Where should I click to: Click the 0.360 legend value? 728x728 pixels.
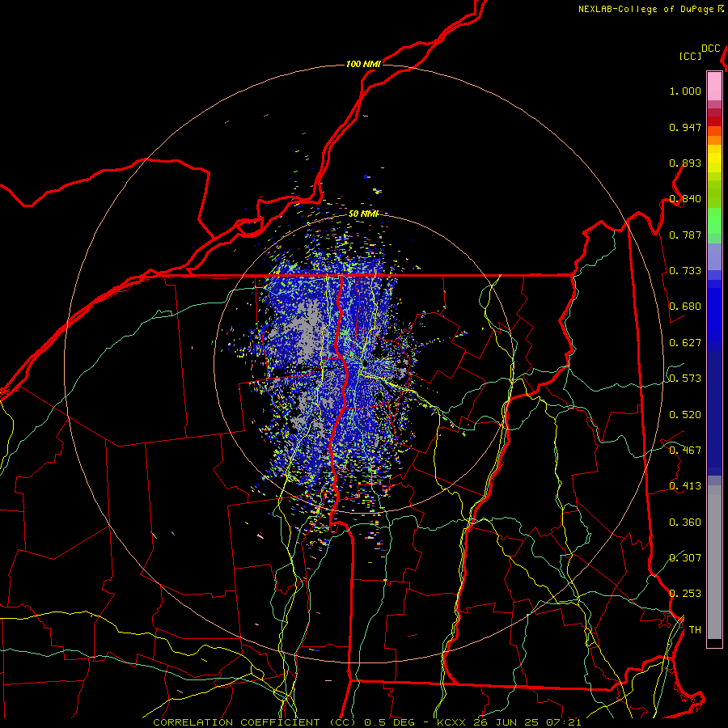[x=685, y=523]
